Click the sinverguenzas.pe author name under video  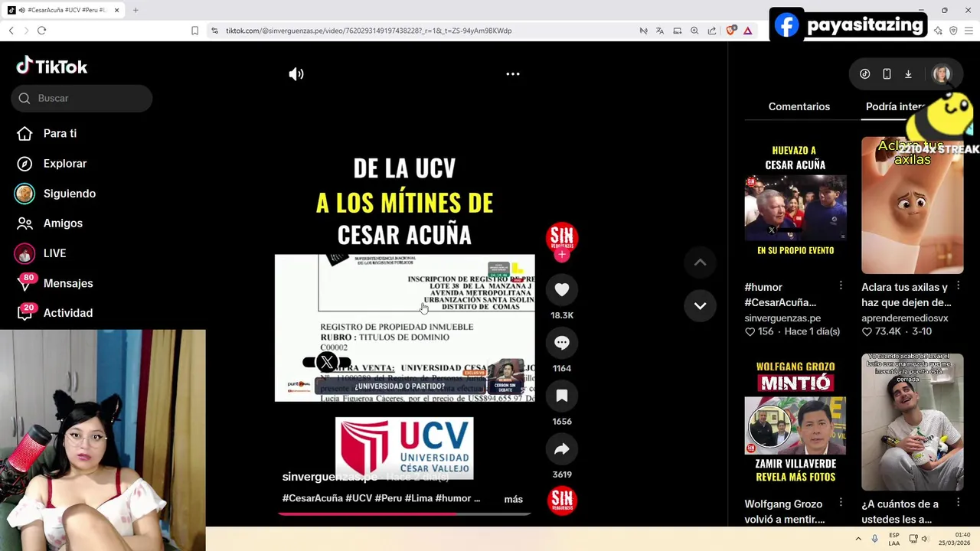pyautogui.click(x=330, y=477)
